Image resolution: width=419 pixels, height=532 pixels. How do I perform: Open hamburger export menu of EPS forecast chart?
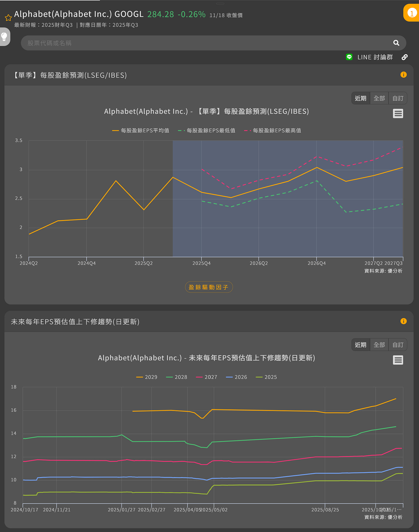398,114
